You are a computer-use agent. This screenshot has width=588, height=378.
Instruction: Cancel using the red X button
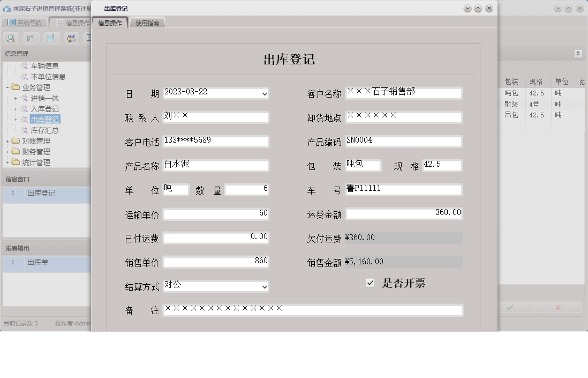click(558, 307)
